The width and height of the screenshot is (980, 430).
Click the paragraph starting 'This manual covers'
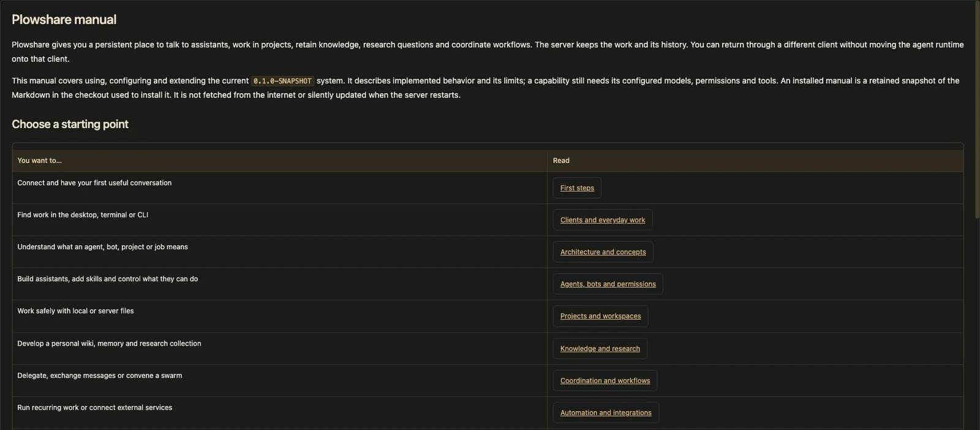click(x=488, y=88)
